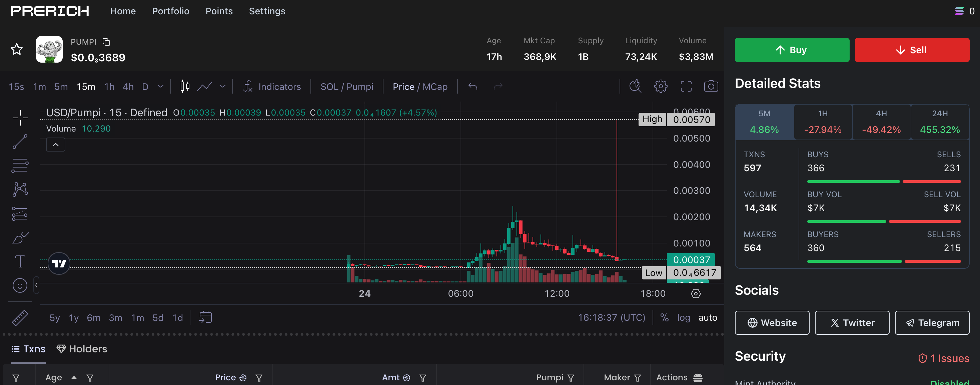Select the 5m chart interval
The image size is (980, 385).
pos(61,87)
